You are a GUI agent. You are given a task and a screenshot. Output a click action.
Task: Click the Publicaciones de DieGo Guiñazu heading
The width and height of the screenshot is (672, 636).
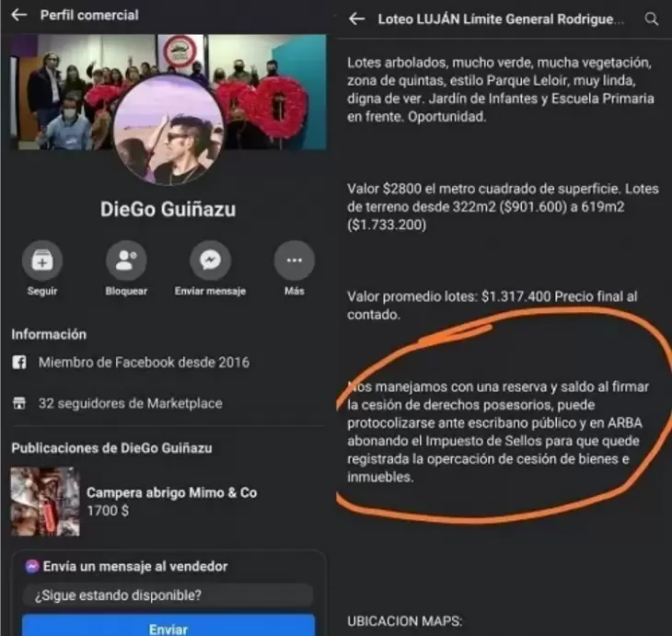(112, 448)
